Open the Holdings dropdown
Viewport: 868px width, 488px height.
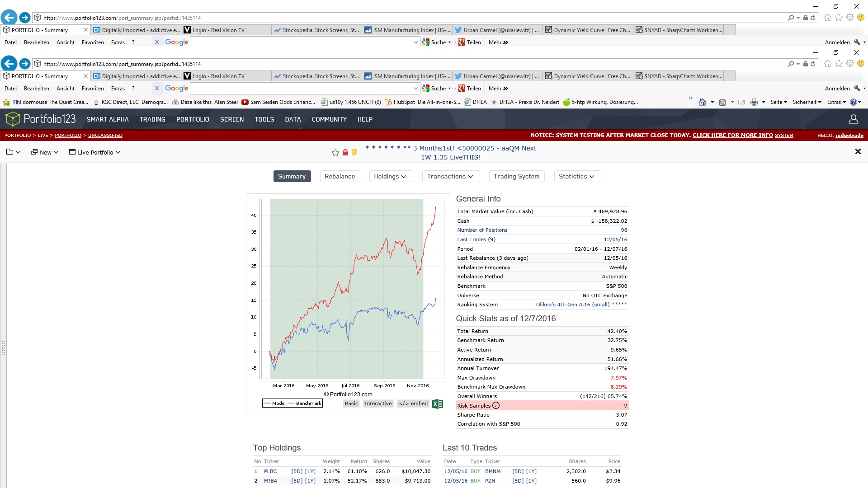(391, 176)
